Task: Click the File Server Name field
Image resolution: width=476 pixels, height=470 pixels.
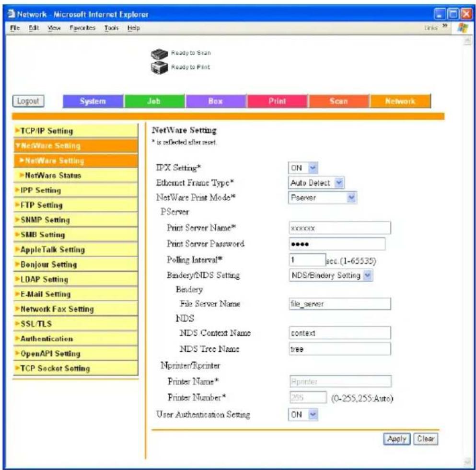Action: click(x=340, y=304)
